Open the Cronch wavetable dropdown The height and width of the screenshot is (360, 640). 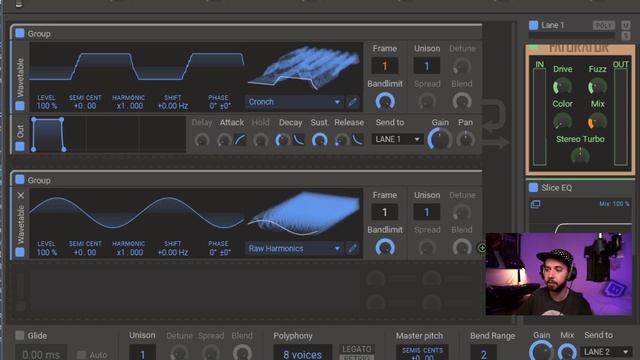(294, 102)
